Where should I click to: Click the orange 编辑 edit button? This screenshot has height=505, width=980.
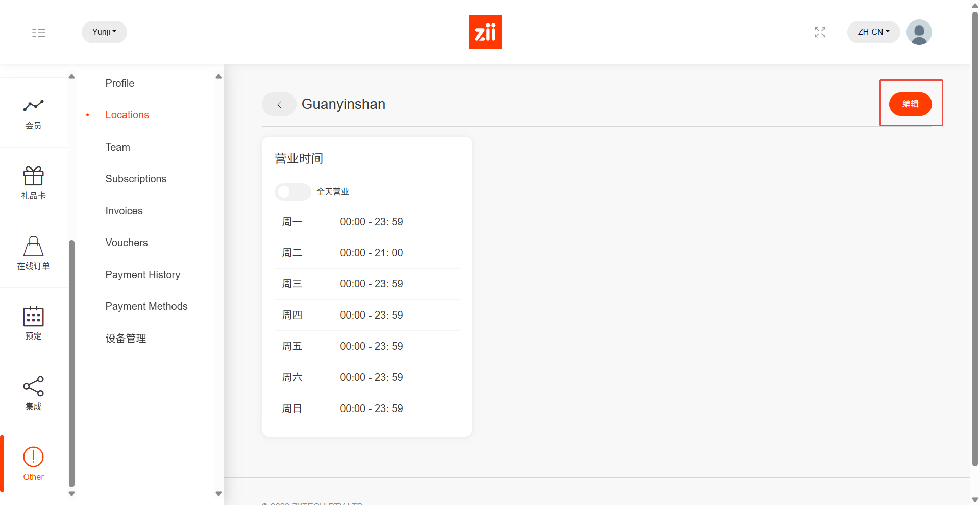[x=910, y=104]
